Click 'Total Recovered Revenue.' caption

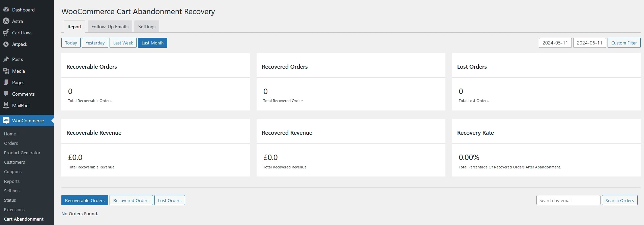tap(285, 167)
